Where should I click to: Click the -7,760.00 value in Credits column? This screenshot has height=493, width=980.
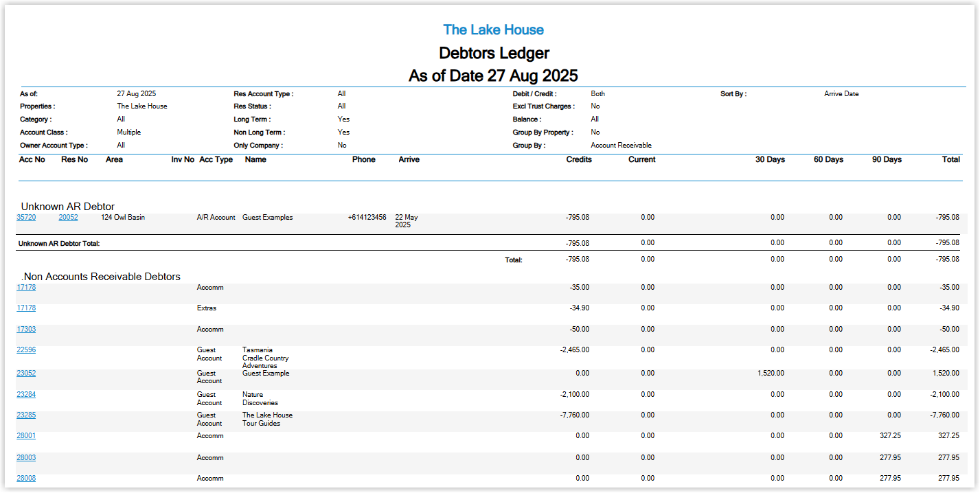(575, 415)
